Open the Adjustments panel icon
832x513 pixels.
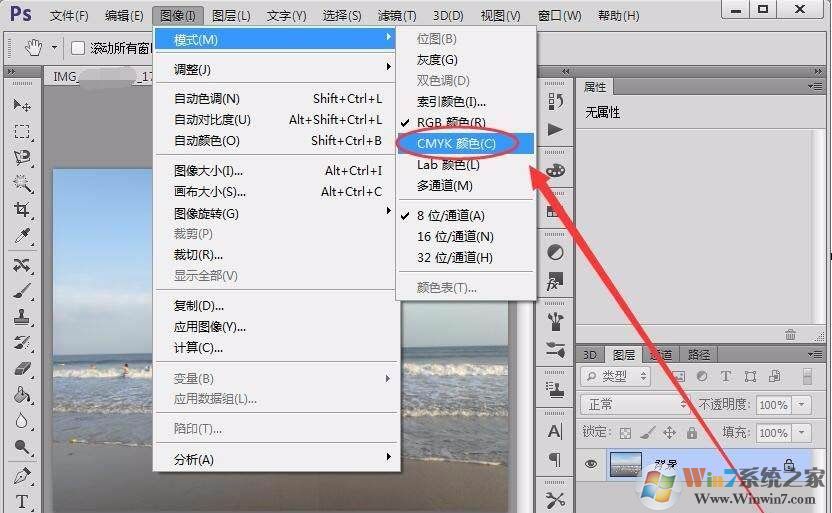pos(556,252)
